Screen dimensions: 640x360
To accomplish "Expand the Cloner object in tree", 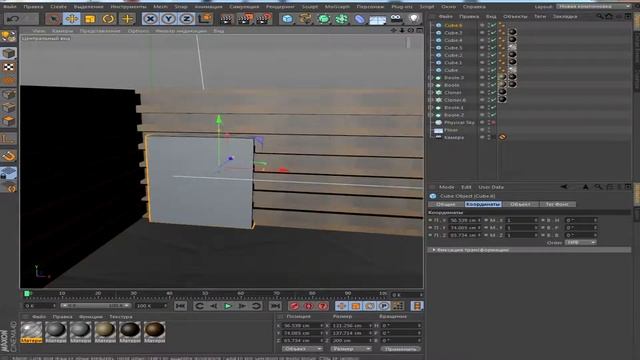I will pos(431,93).
